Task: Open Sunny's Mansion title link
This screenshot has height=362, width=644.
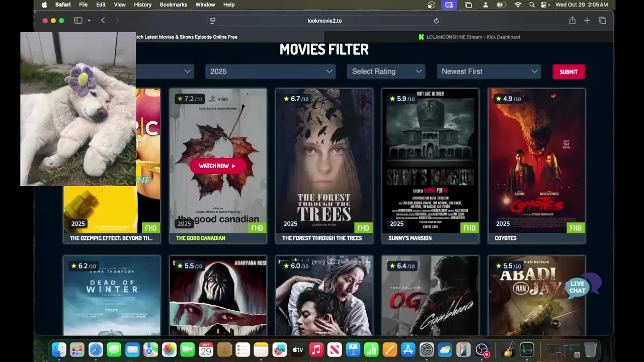Action: (410, 238)
